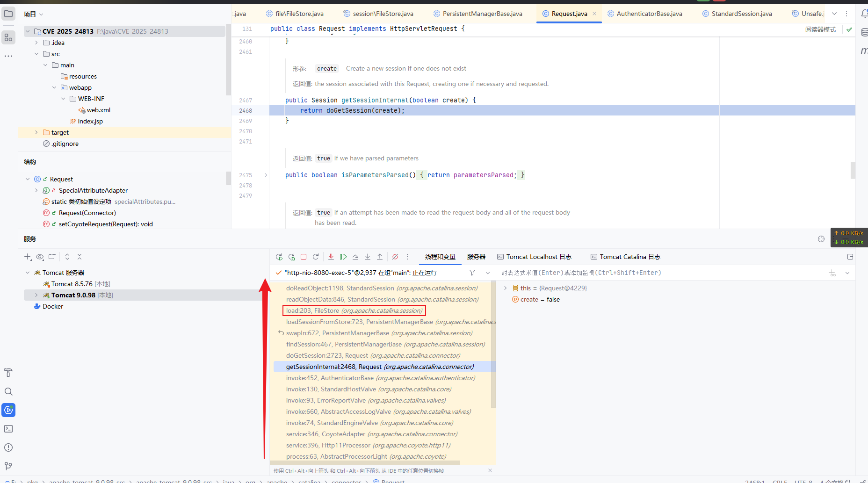
Task: Open the Services tool window icon
Action: click(8, 410)
